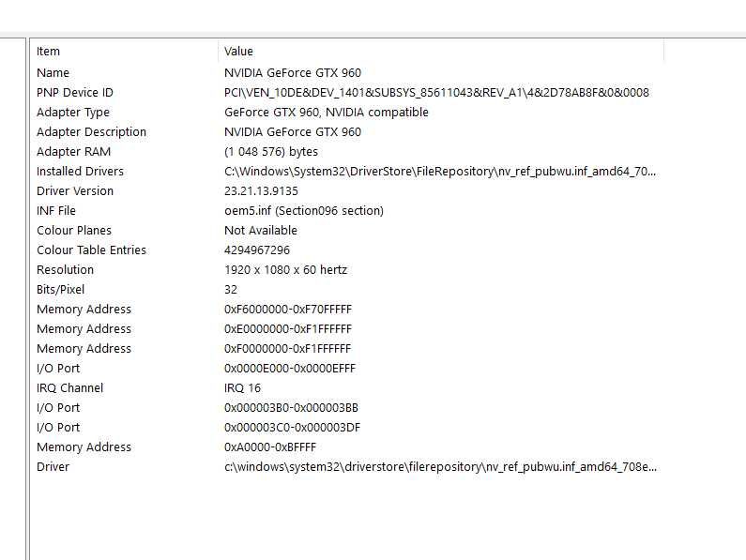Select I/O Port label for 0x0000E000-0x0000EFFF
The image size is (746, 560).
point(58,369)
